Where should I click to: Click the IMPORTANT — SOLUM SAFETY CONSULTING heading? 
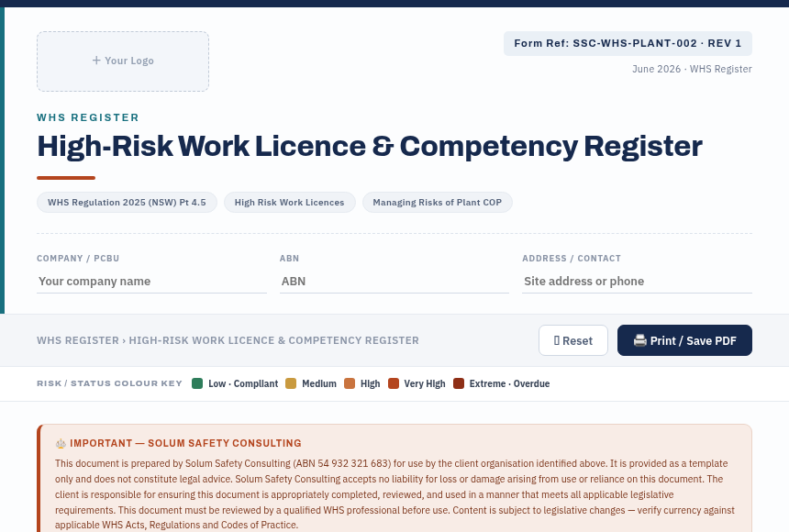185,443
